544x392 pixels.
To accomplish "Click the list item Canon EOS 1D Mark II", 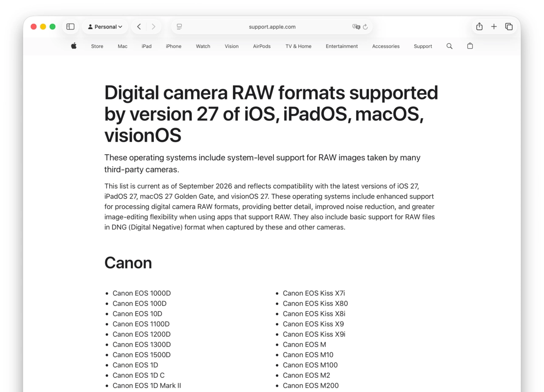I will [147, 386].
